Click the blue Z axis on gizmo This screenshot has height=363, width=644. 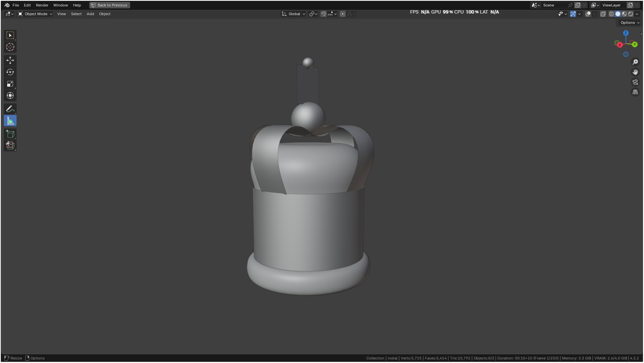tap(626, 33)
